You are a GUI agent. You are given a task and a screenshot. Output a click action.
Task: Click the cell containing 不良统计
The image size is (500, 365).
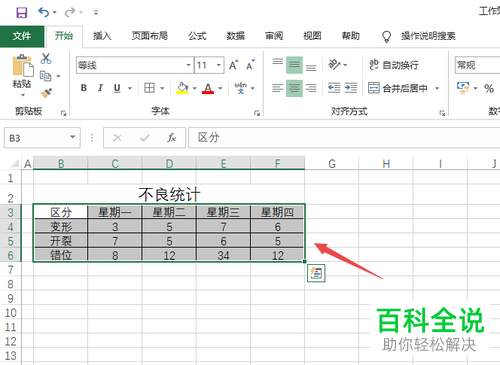(x=169, y=194)
